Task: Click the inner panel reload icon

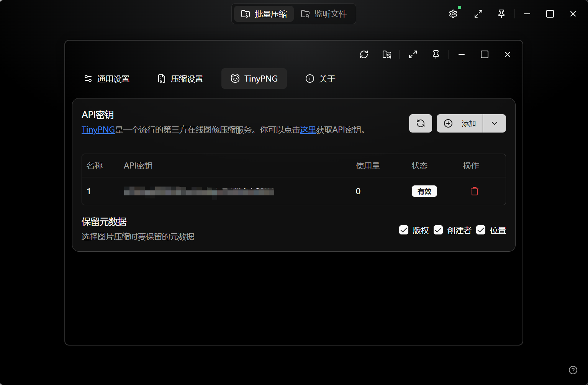Action: 364,54
